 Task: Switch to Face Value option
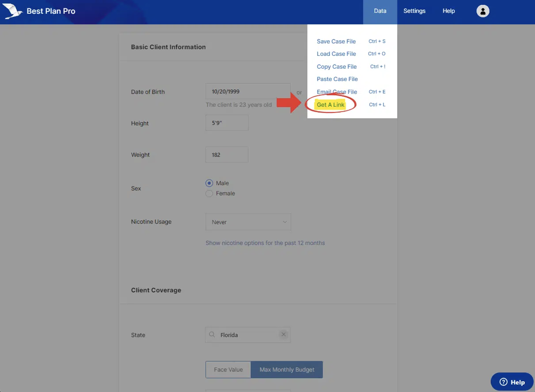pos(228,369)
